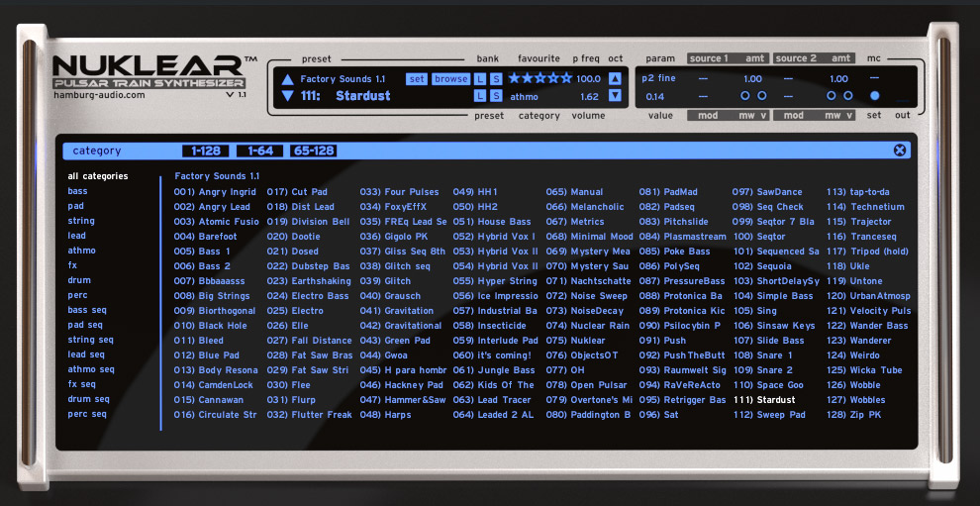Click the next preset down arrow
Screen dimensions: 980x506
click(x=287, y=96)
